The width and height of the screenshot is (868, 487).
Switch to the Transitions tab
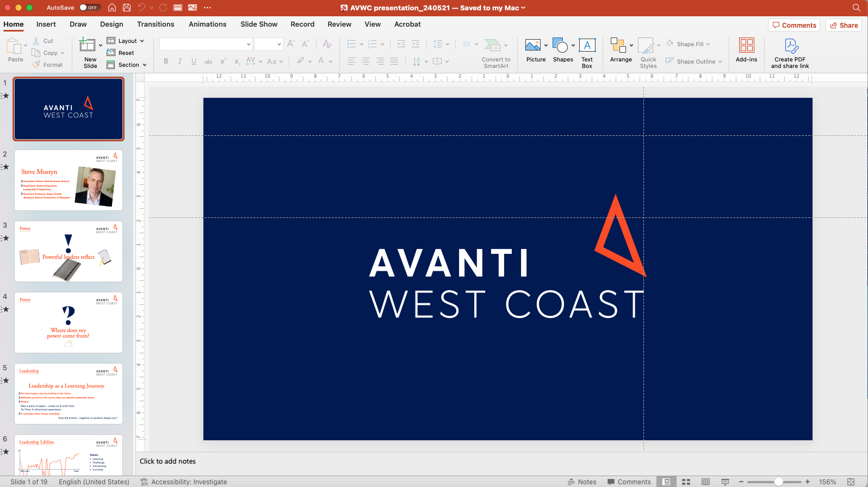(x=156, y=24)
